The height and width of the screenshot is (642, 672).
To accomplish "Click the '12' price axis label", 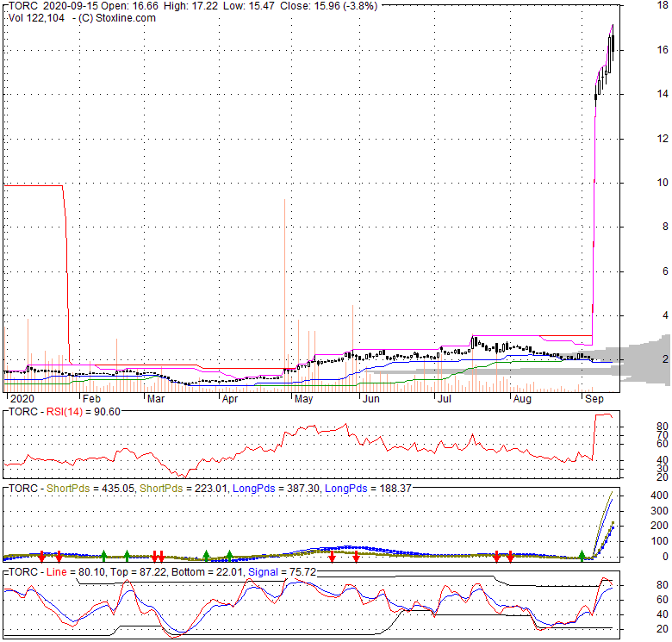I will click(x=663, y=139).
